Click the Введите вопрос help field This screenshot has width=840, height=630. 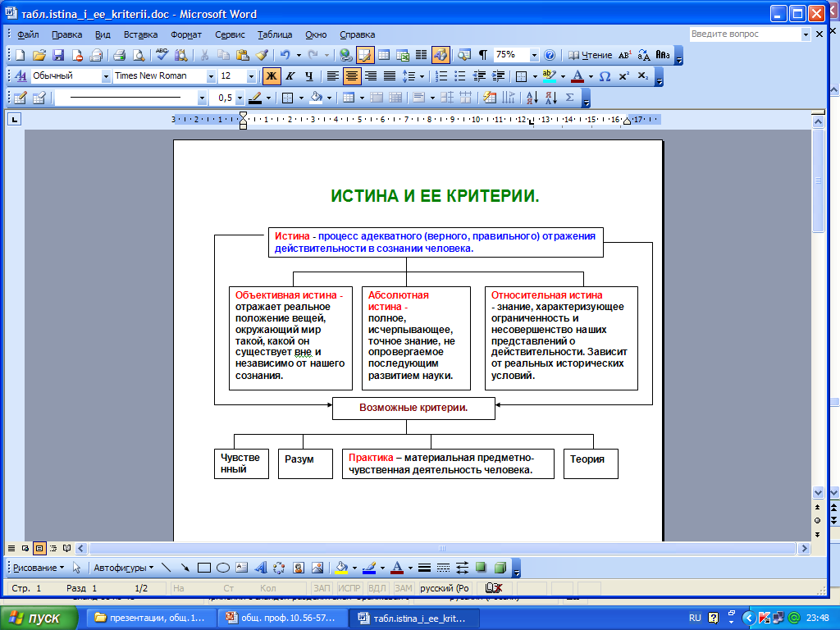745,34
